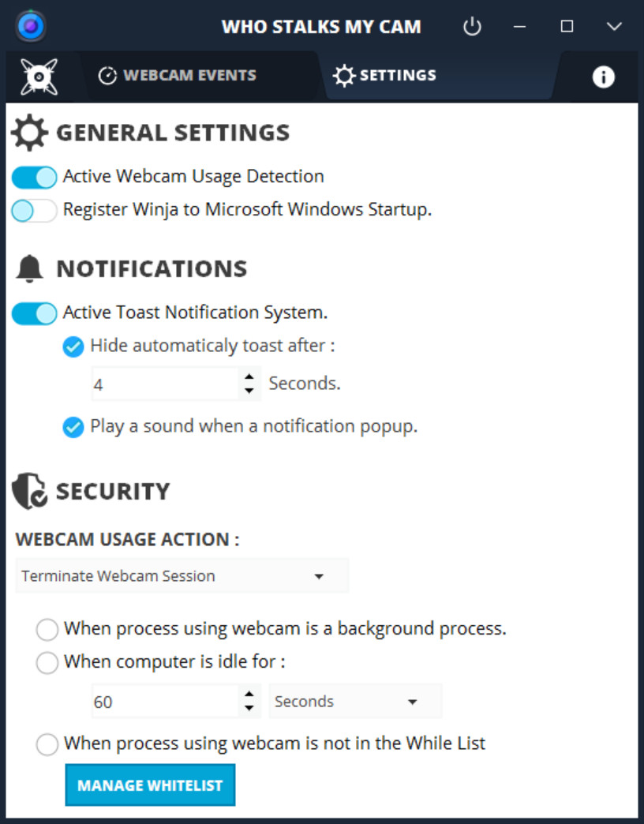The height and width of the screenshot is (824, 644).
Task: Uncheck Hide automaticaly toast after checkbox
Action: (x=73, y=346)
